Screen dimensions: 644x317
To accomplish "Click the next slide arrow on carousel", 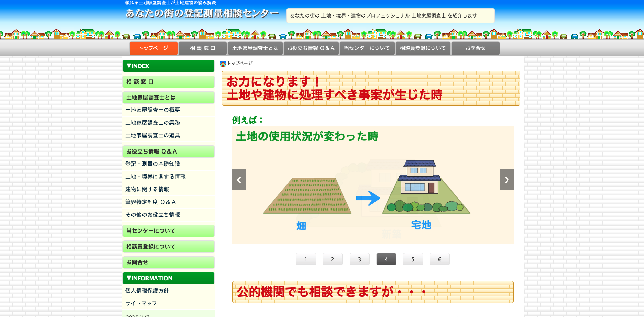I will click(506, 180).
